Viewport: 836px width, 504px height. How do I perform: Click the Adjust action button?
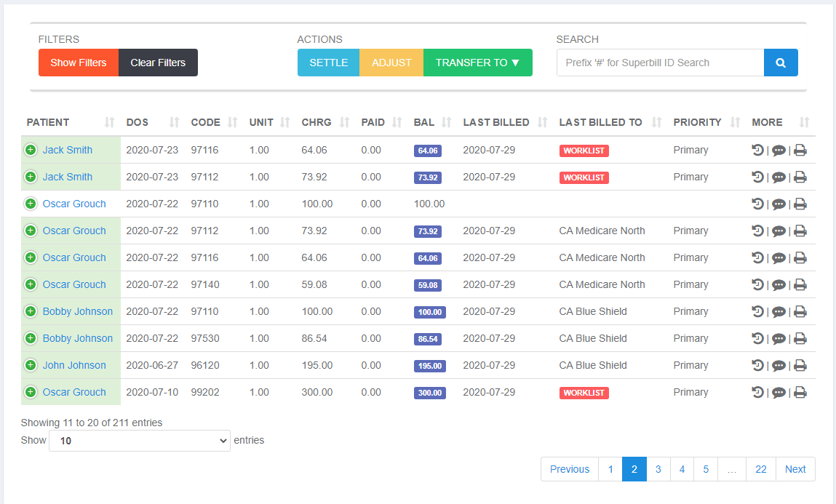pyautogui.click(x=391, y=63)
